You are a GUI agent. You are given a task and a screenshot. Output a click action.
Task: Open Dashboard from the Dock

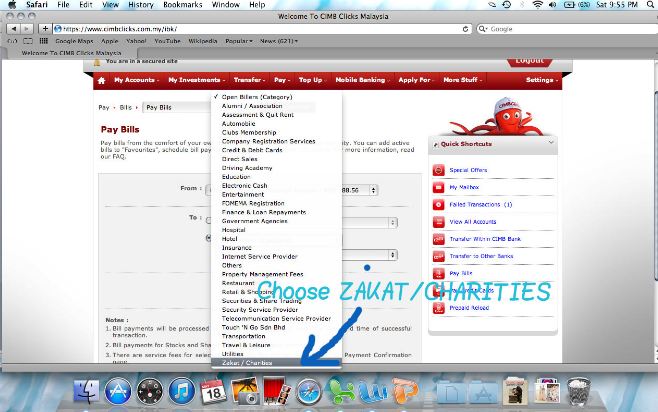(x=150, y=391)
